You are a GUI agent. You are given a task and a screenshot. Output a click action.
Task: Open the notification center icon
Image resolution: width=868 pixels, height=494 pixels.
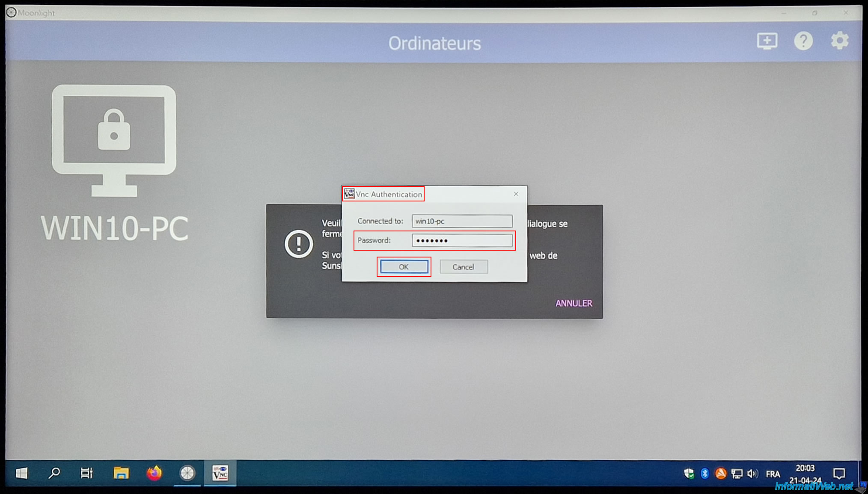coord(839,473)
